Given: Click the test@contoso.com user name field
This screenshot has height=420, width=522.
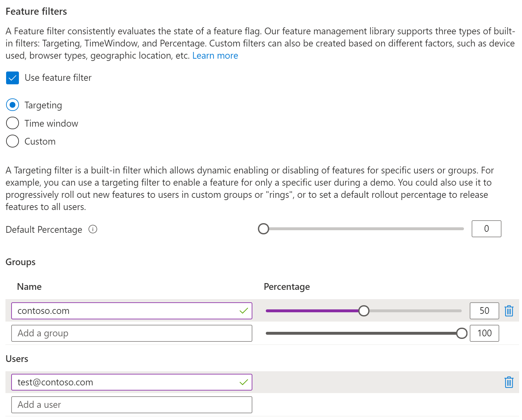Looking at the screenshot, I should click(x=125, y=382).
